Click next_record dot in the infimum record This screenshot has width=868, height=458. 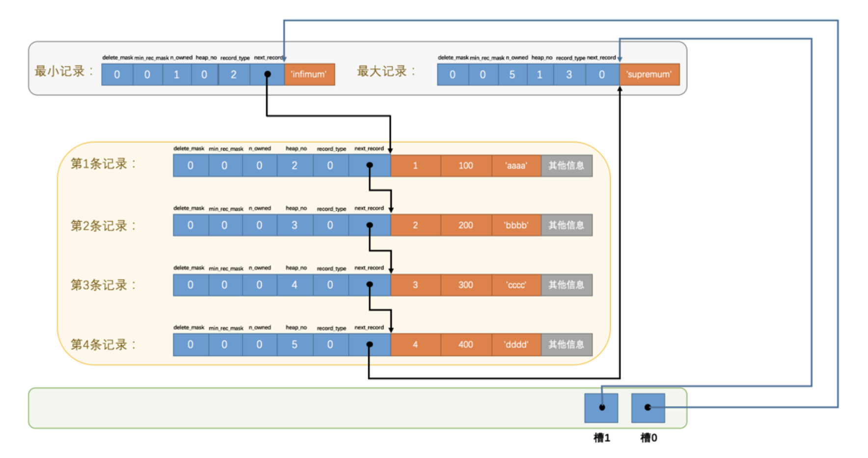[268, 74]
